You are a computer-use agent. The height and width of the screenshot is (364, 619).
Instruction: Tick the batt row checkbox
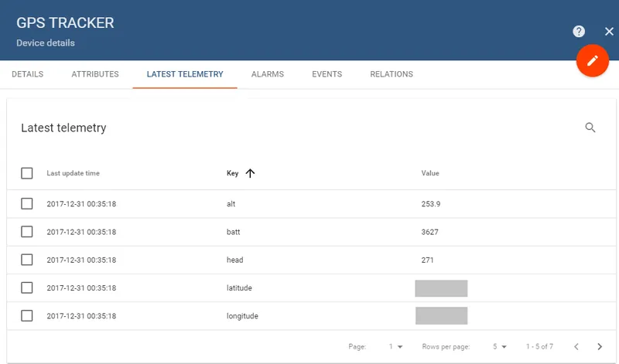(27, 232)
